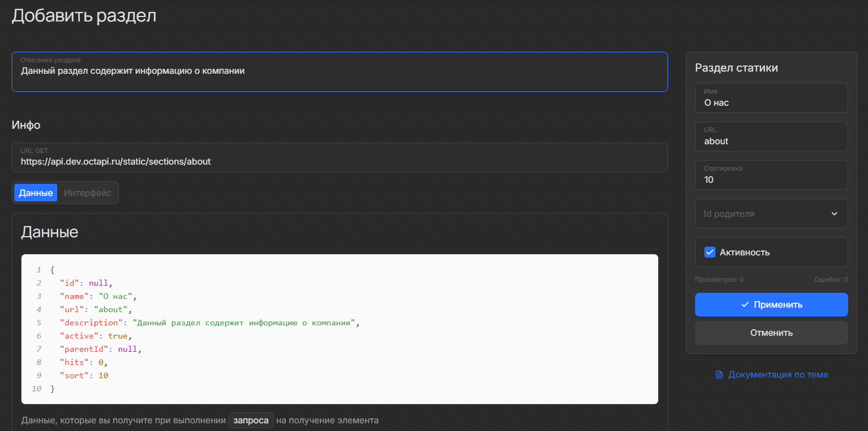This screenshot has height=431, width=868.
Task: Toggle the Активность checkbox
Action: tap(710, 252)
